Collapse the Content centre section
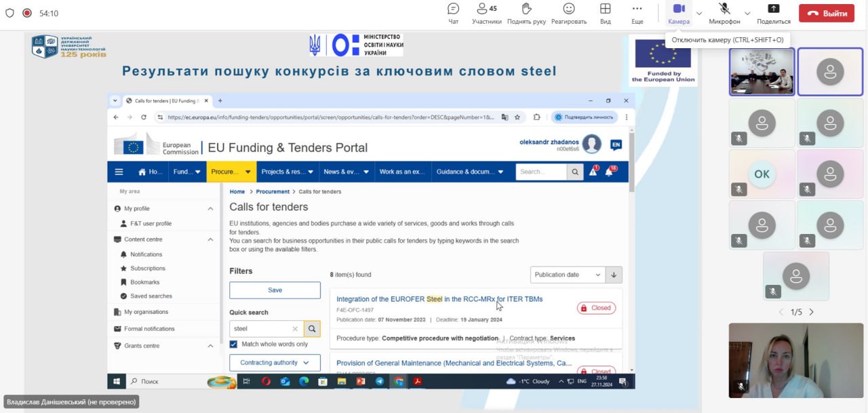The width and height of the screenshot is (868, 413). [210, 239]
